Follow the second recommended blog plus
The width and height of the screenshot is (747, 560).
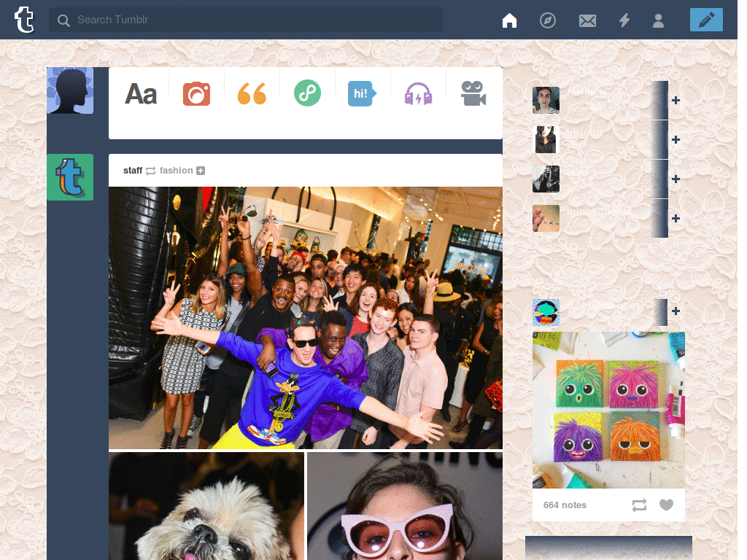[x=676, y=139]
